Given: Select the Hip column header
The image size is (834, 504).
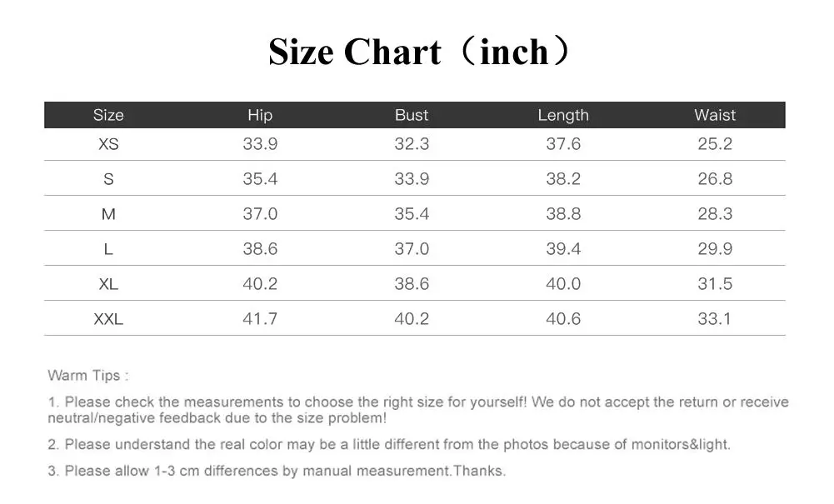Looking at the screenshot, I should [x=260, y=115].
